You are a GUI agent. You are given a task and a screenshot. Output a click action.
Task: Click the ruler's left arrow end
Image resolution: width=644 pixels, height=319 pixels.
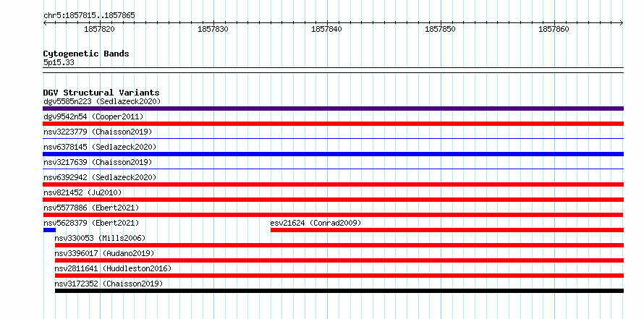(45, 23)
